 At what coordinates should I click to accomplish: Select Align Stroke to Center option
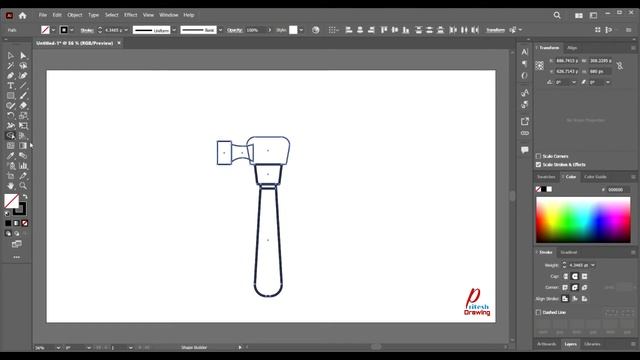click(565, 299)
